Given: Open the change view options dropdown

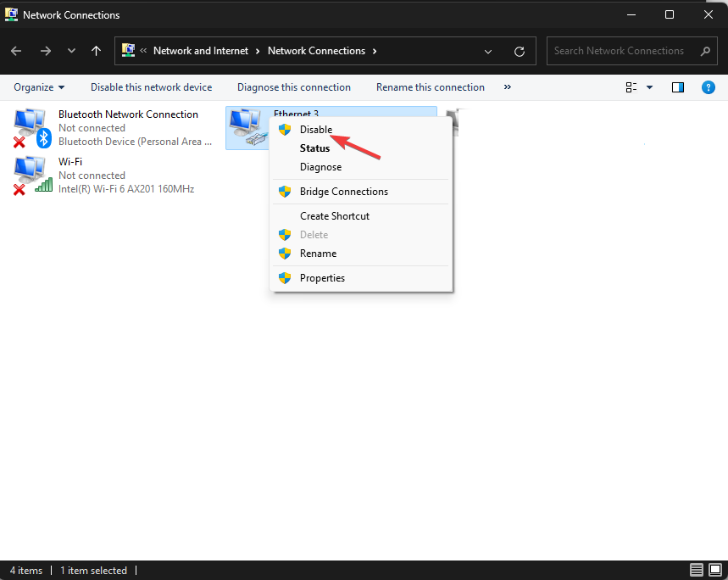Looking at the screenshot, I should (650, 87).
